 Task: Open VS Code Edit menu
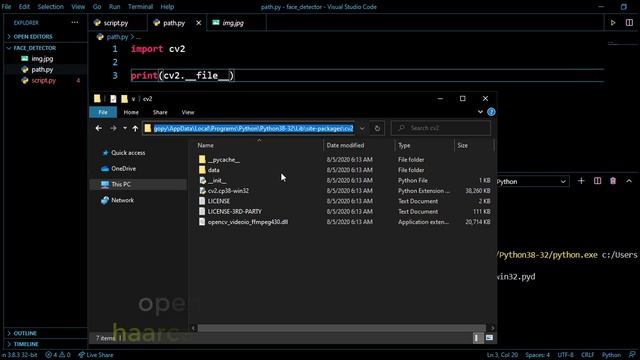24,7
